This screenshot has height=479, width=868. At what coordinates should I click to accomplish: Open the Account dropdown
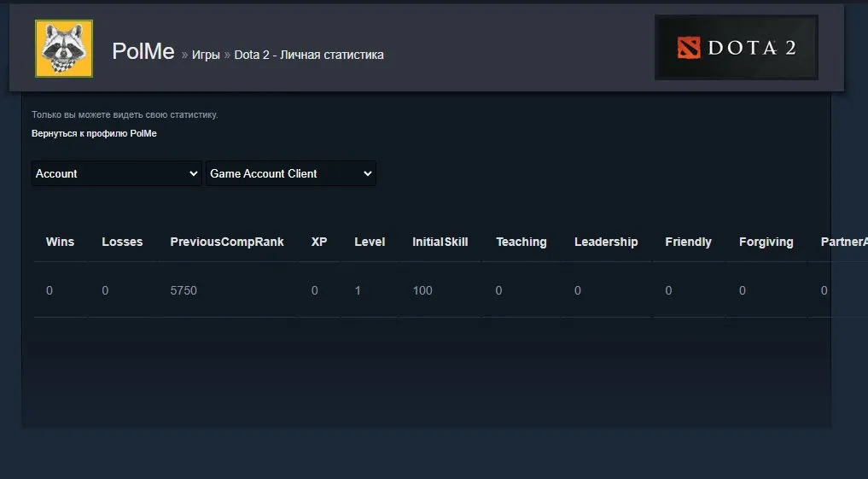pos(117,173)
